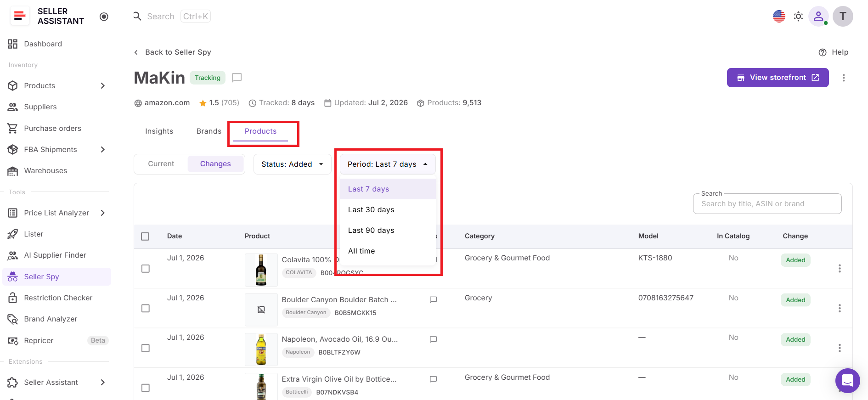Collapse the sidebar with the radio toggle icon
This screenshot has width=868, height=400.
[x=104, y=17]
